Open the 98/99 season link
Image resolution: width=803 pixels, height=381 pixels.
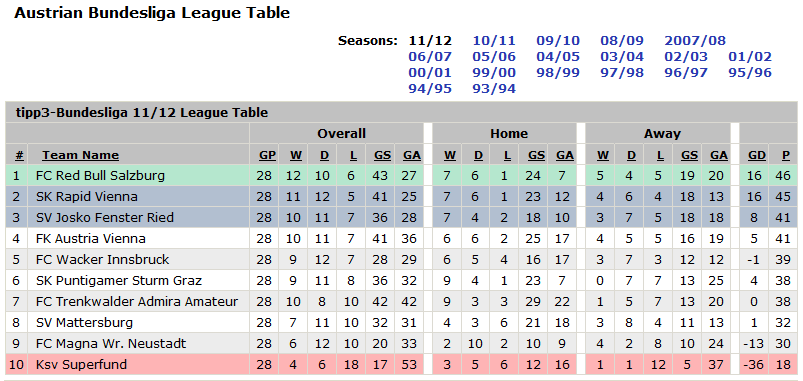click(558, 73)
